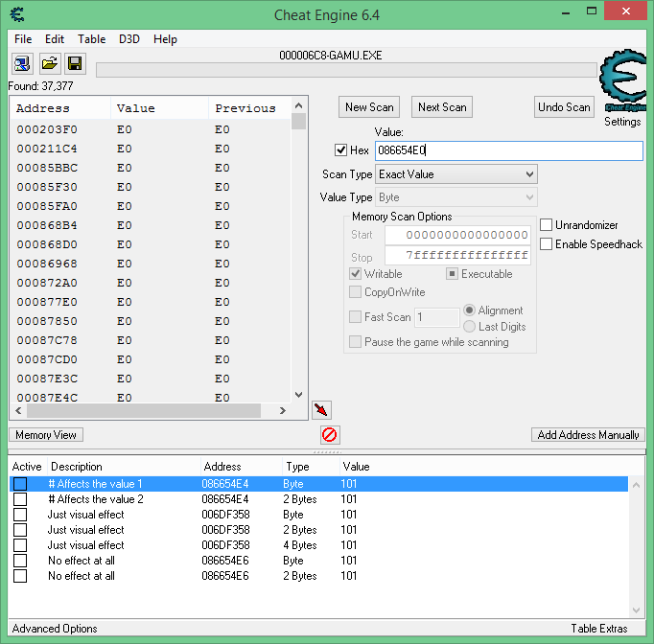Open the D3D menu
This screenshot has height=644, width=654.
129,39
